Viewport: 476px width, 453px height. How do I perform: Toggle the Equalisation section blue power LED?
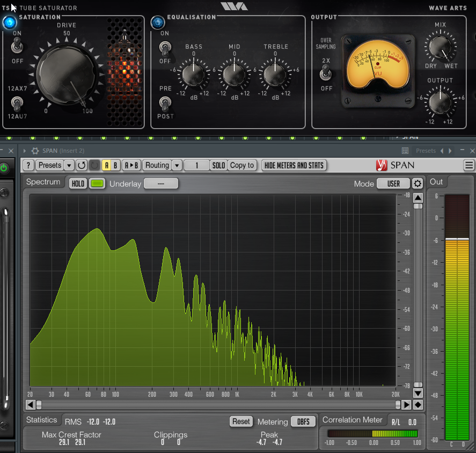click(158, 22)
